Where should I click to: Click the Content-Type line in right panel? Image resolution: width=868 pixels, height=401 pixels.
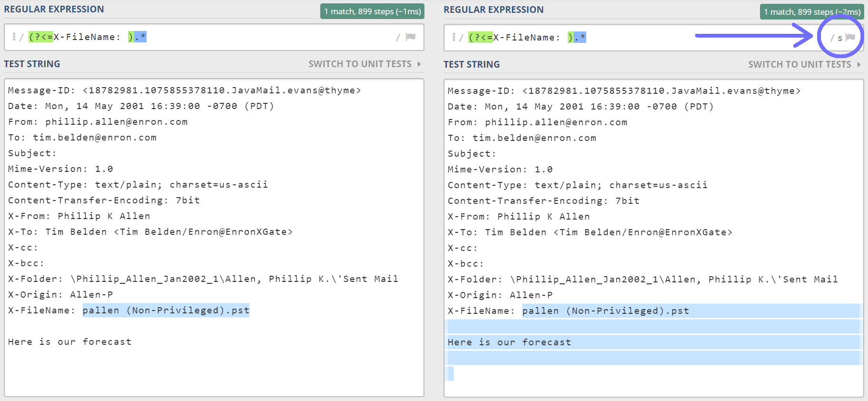click(578, 185)
